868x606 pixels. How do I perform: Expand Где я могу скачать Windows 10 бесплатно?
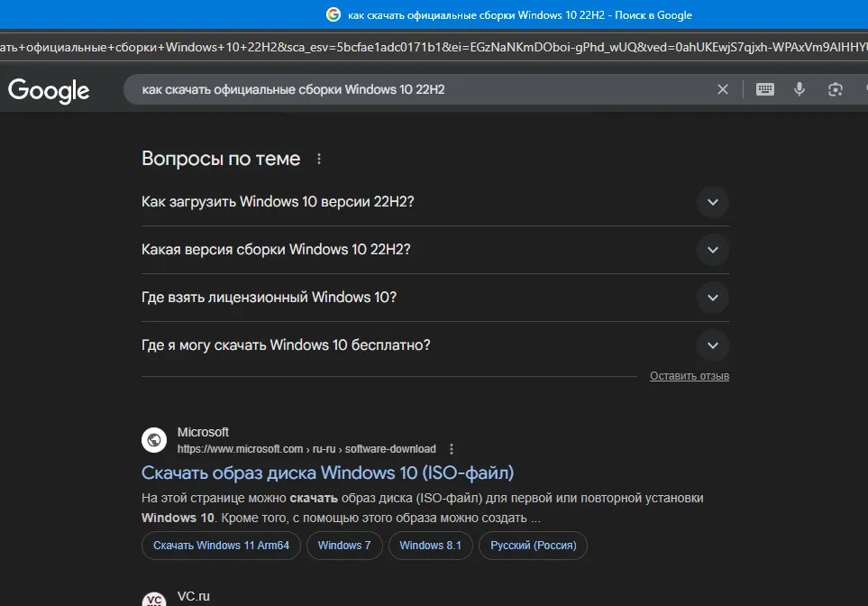tap(712, 345)
